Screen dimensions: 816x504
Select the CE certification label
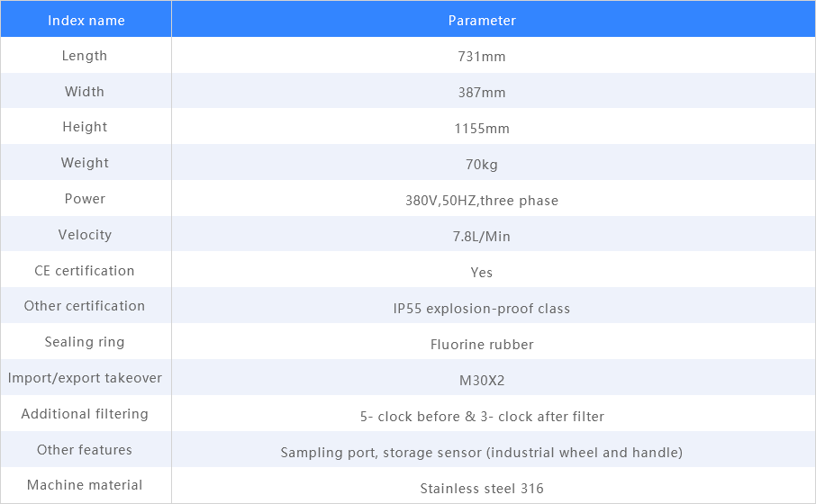click(x=85, y=271)
